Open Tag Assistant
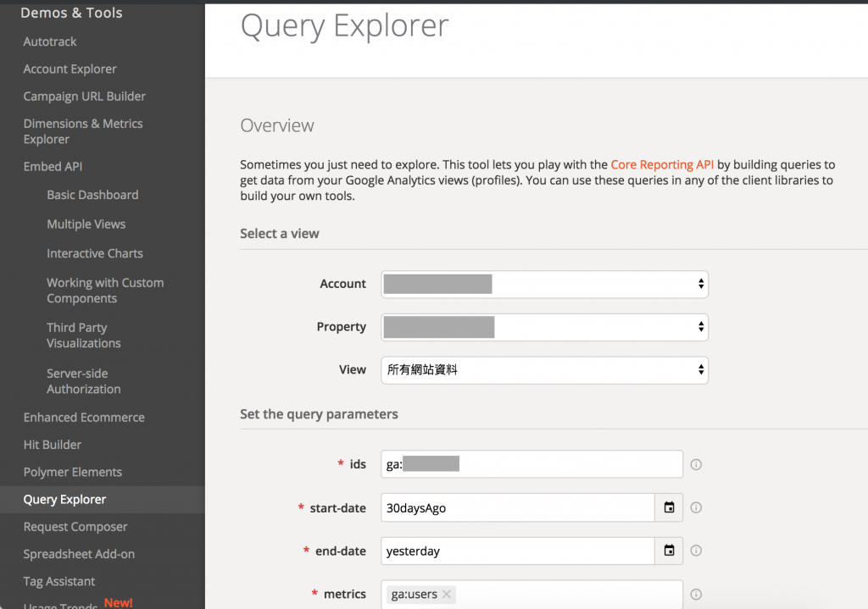Viewport: 868px width, 609px height. [x=59, y=581]
